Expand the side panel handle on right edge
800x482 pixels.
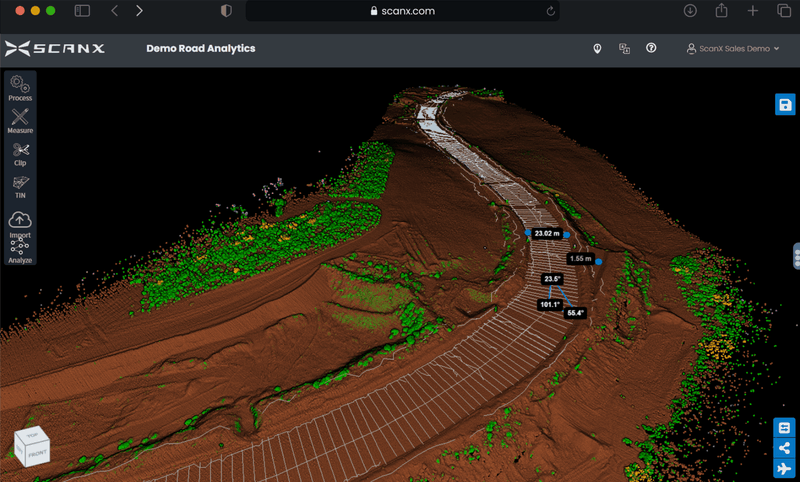[796, 256]
